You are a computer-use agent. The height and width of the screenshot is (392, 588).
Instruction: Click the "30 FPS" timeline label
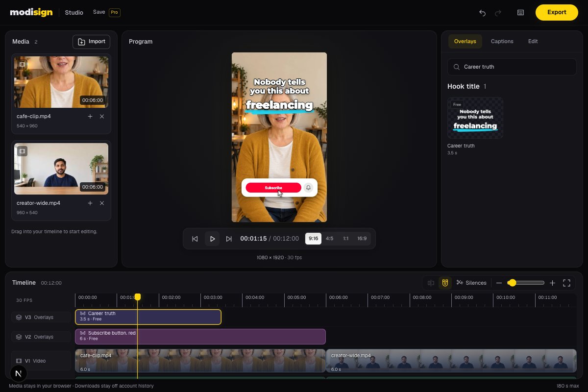click(24, 300)
